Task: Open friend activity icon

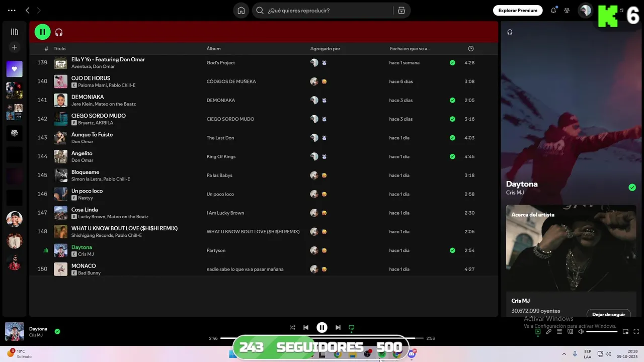Action: coord(567,10)
